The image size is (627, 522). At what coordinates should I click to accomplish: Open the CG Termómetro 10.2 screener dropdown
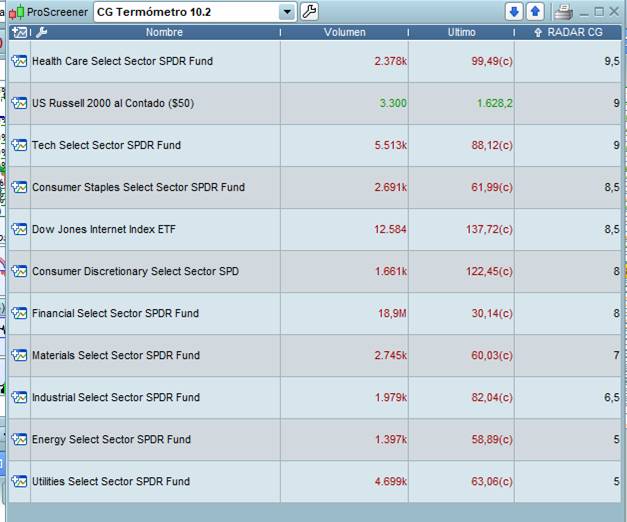[x=288, y=12]
